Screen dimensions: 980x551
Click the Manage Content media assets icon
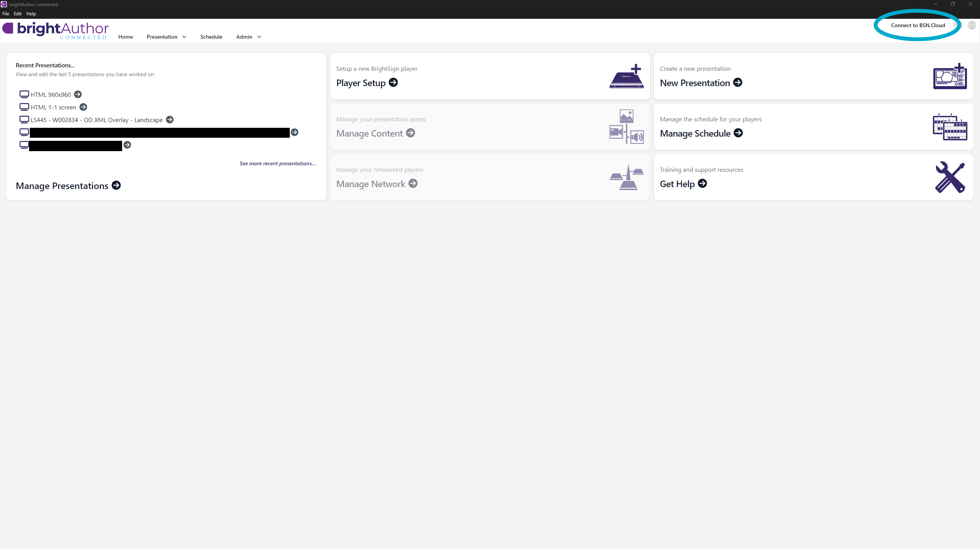626,127
